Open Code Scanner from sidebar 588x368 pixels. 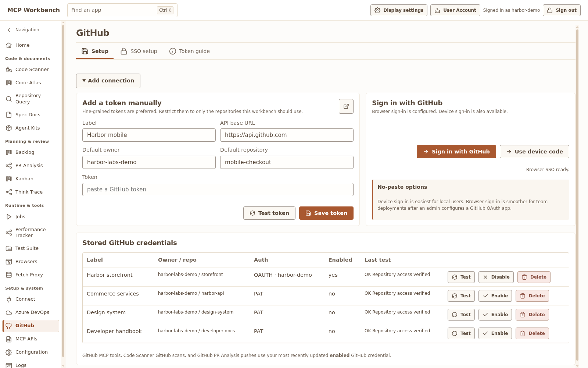31,69
